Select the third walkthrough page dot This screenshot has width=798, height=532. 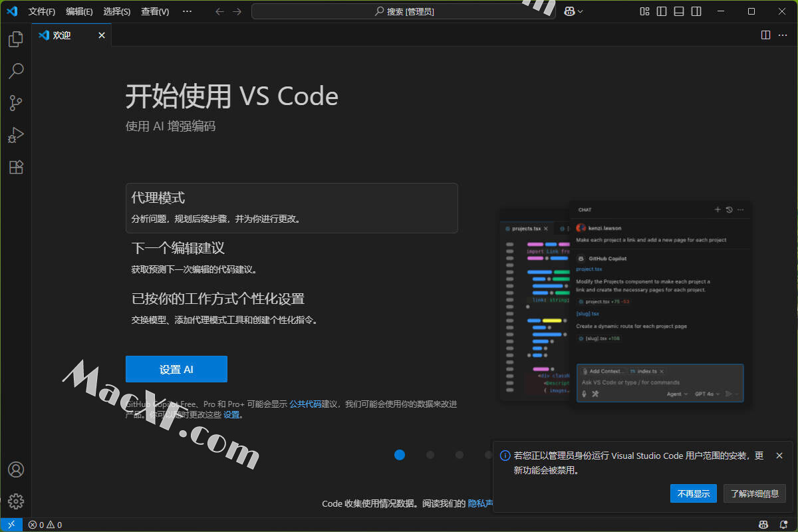[460, 455]
